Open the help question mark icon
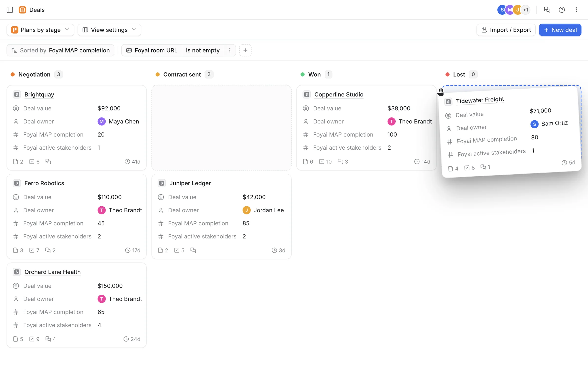This screenshot has width=588, height=368. point(562,10)
